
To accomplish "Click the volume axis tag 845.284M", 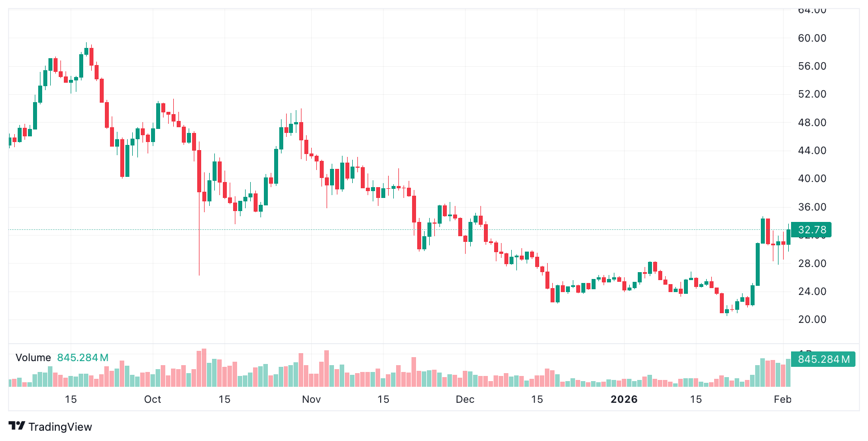I will (824, 359).
